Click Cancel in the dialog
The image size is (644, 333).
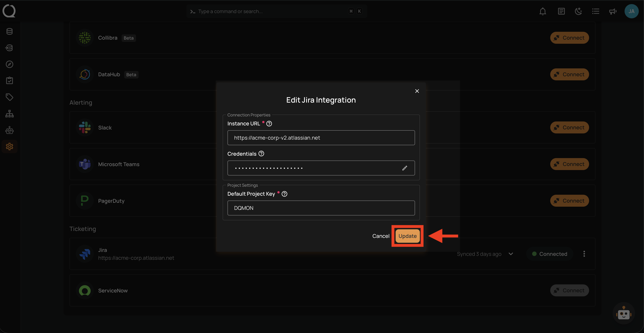click(x=381, y=236)
